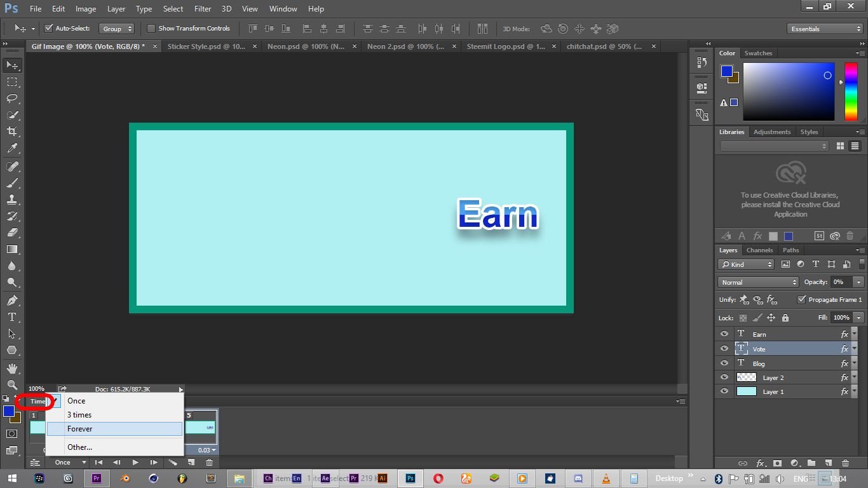Activate the Zoom tool

[11, 384]
